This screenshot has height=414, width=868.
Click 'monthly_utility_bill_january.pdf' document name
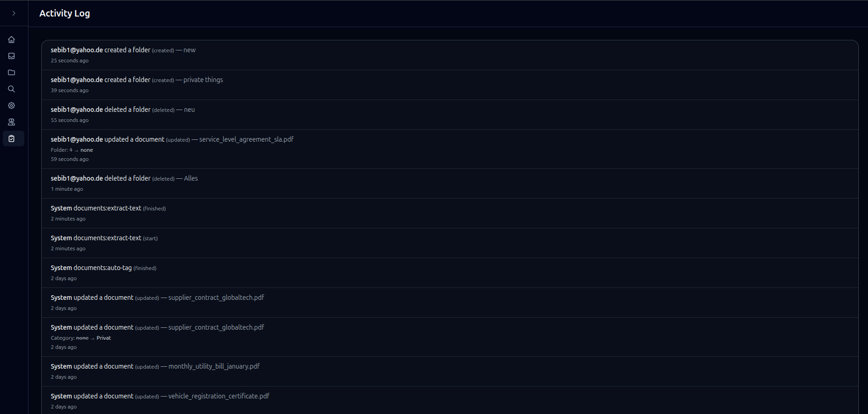point(214,366)
